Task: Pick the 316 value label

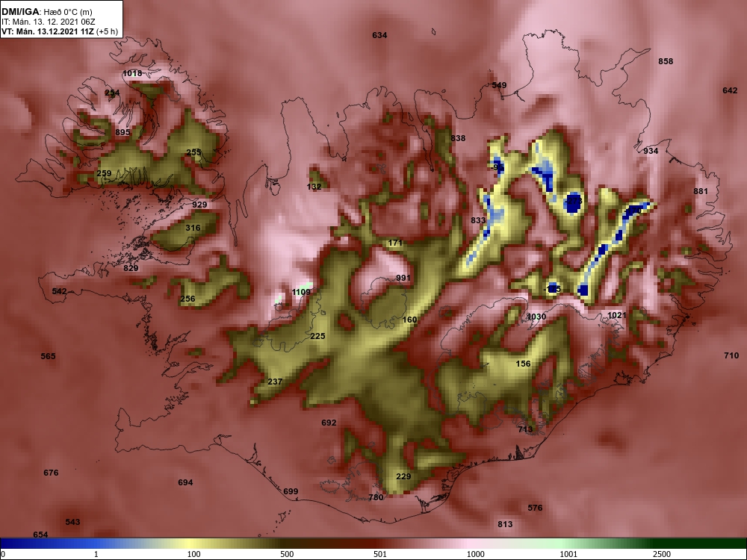Action: [x=193, y=228]
